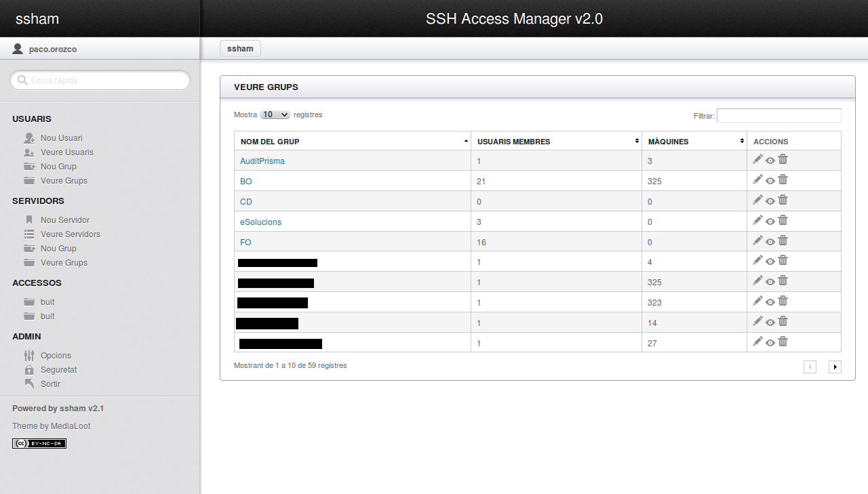Show the FO group using its eye icon
The image size is (868, 494).
point(770,241)
